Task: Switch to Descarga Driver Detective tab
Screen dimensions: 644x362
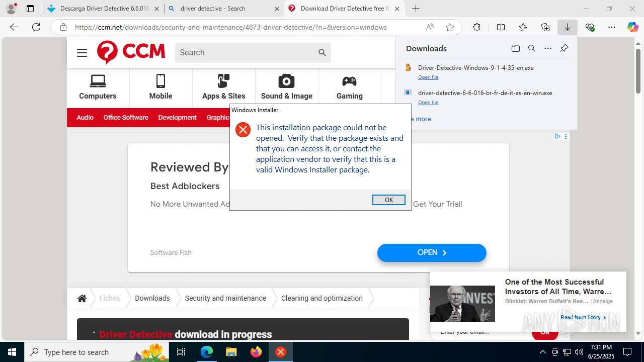Action: click(x=104, y=9)
